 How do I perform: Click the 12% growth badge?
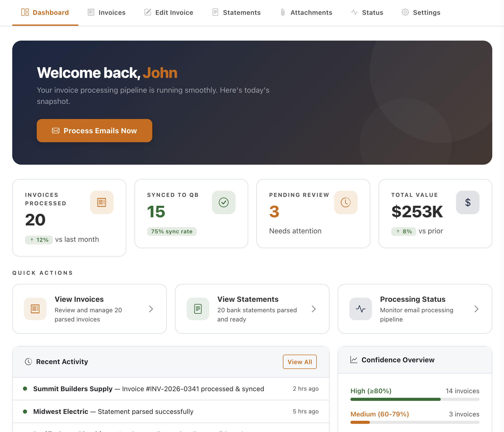point(39,240)
